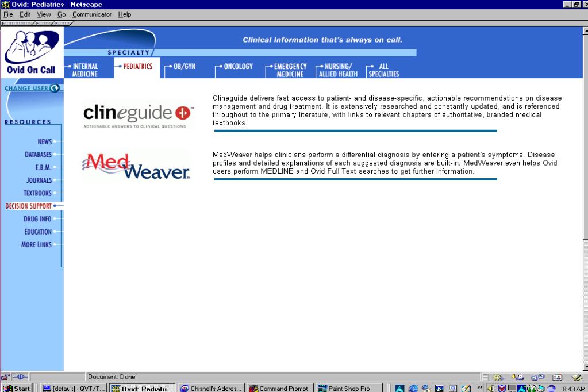The height and width of the screenshot is (392, 588).
Task: Click the Windows Start button
Action: (x=17, y=388)
